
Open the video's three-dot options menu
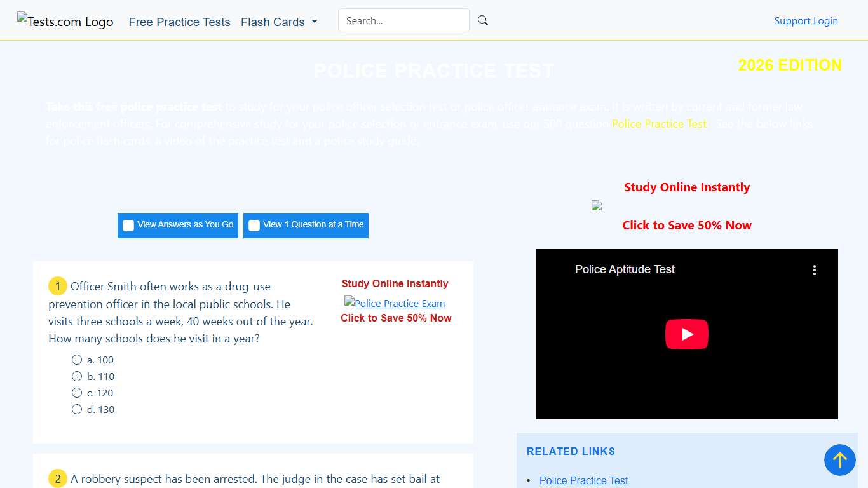point(814,270)
